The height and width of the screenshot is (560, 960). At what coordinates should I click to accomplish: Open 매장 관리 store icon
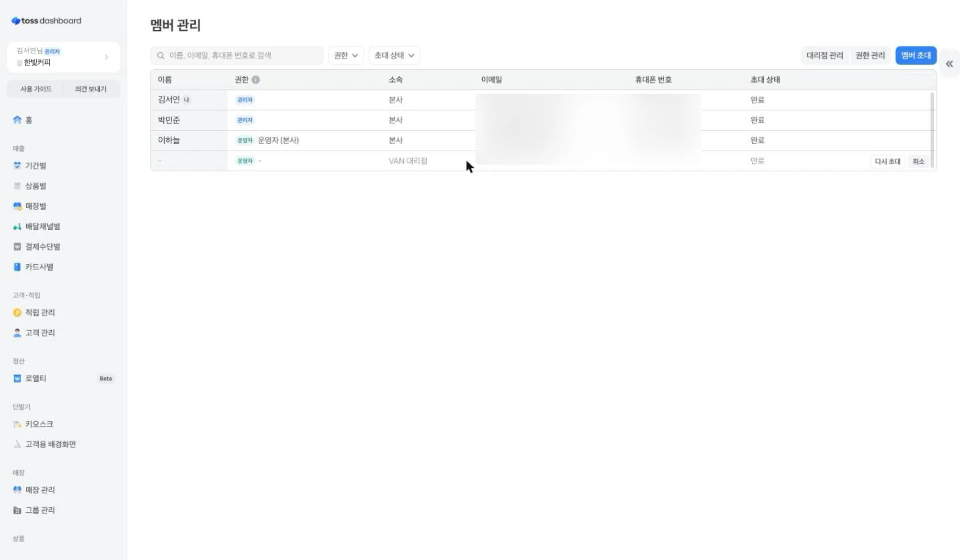coord(17,490)
